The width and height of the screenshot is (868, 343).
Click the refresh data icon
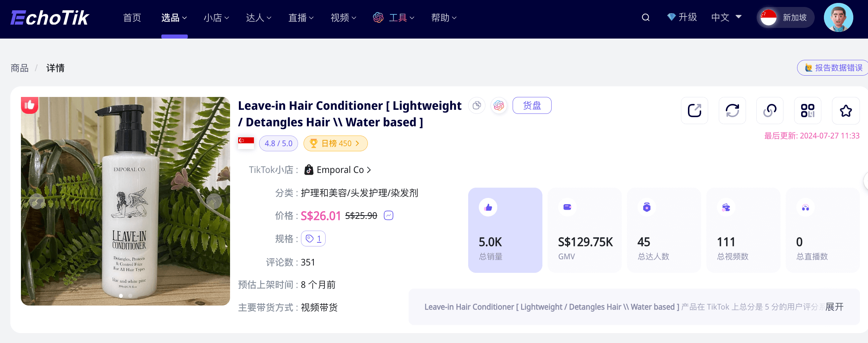pos(732,111)
